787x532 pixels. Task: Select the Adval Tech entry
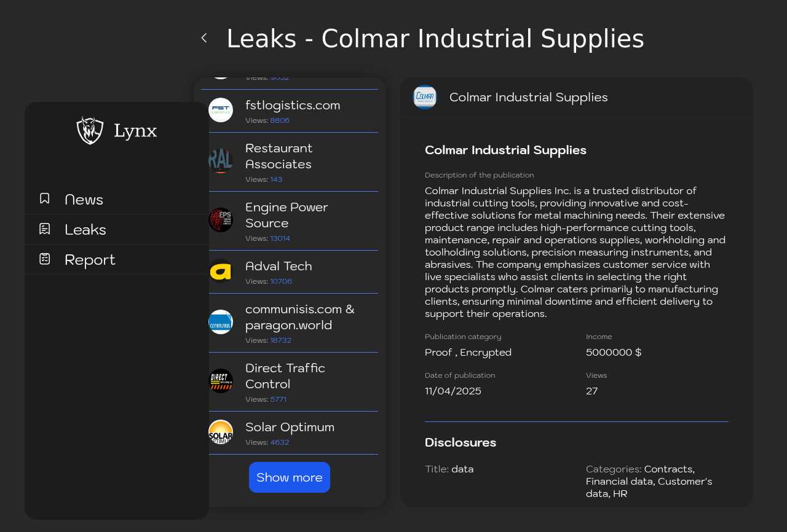pyautogui.click(x=290, y=272)
